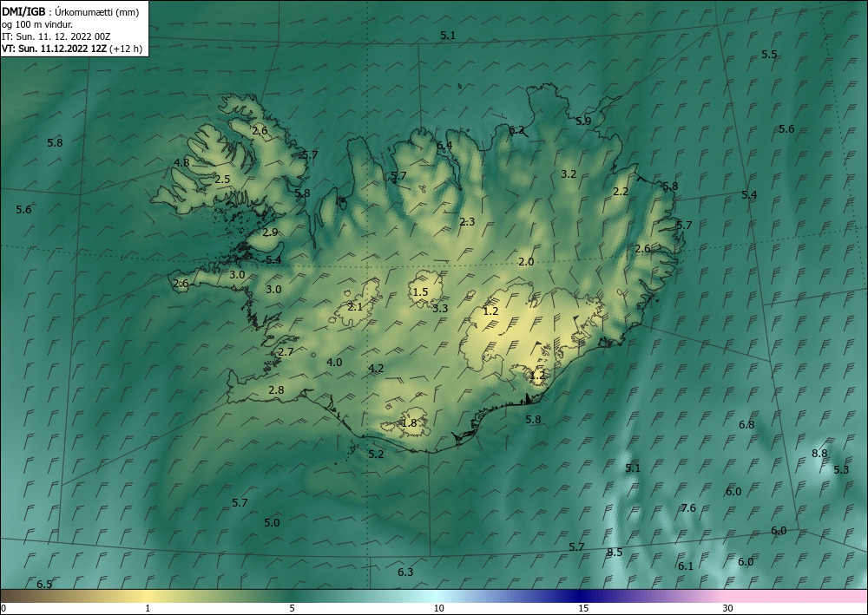The height and width of the screenshot is (615, 868).
Task: Click the yellow section of the color bar near 1
Action: 148,596
